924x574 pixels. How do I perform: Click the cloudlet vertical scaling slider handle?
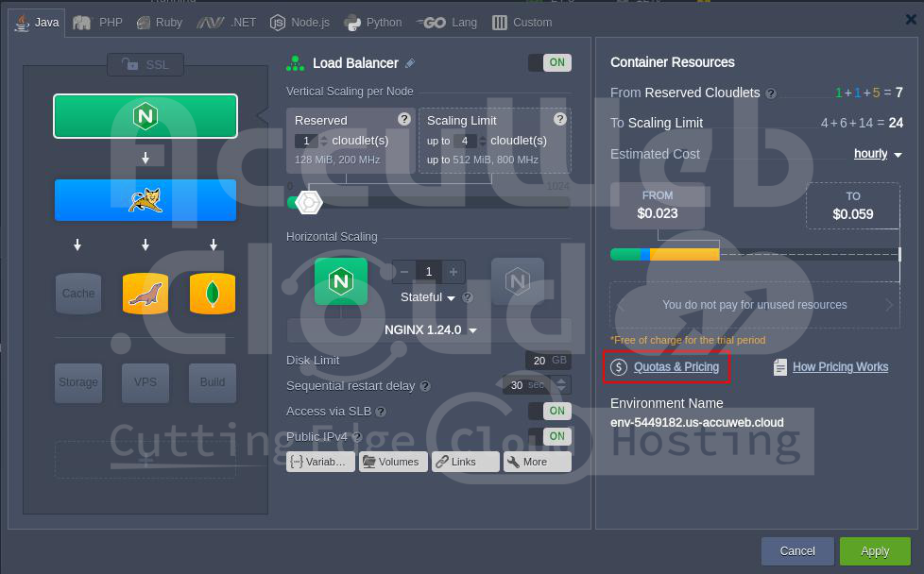(308, 202)
